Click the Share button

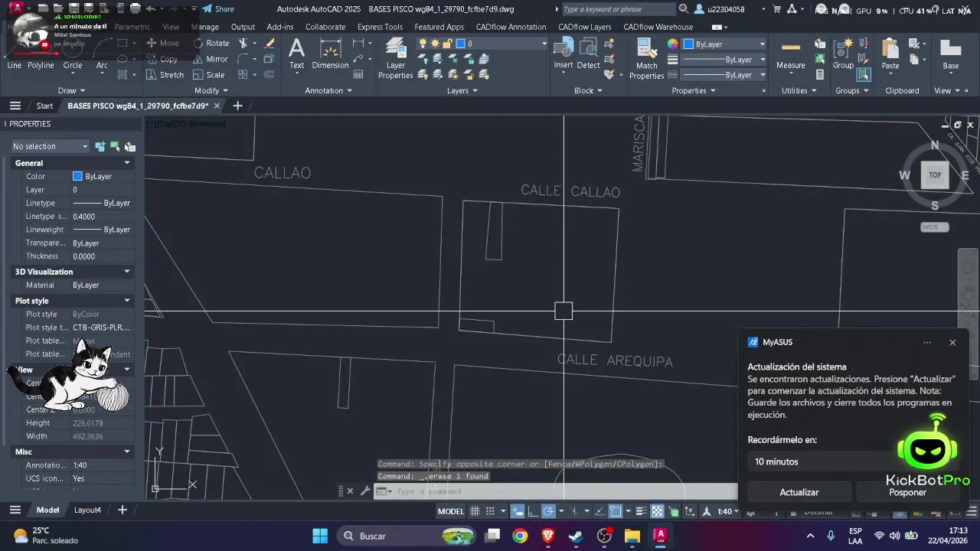pyautogui.click(x=218, y=9)
